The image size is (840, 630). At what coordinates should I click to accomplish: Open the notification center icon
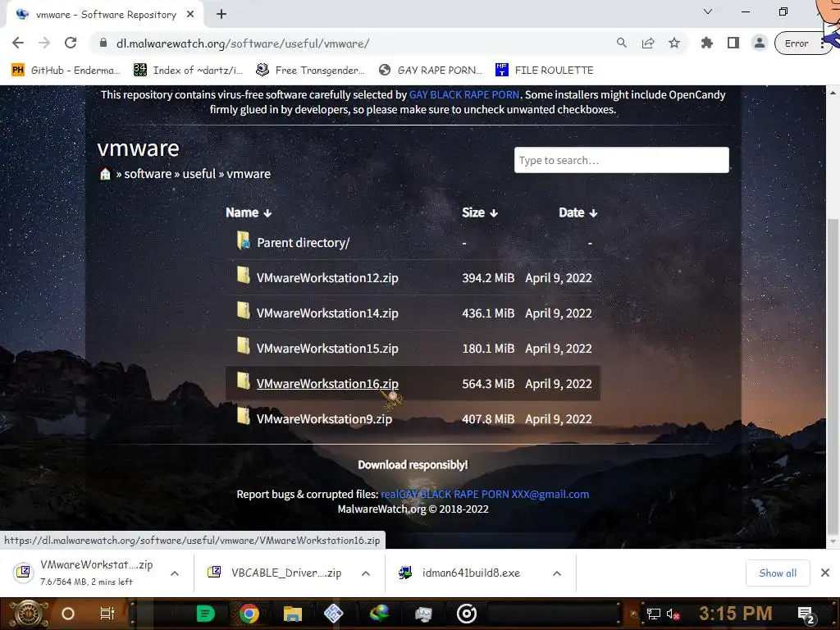806,615
